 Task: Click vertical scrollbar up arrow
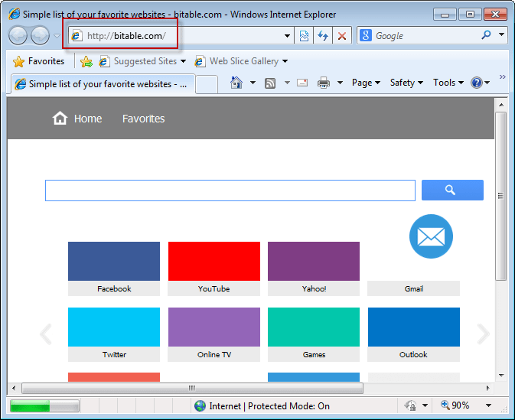[501, 105]
